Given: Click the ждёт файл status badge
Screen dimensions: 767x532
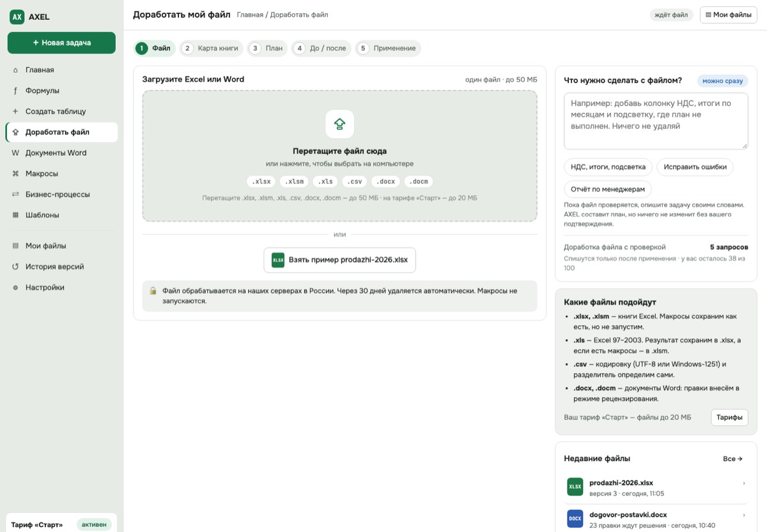Looking at the screenshot, I should point(672,15).
